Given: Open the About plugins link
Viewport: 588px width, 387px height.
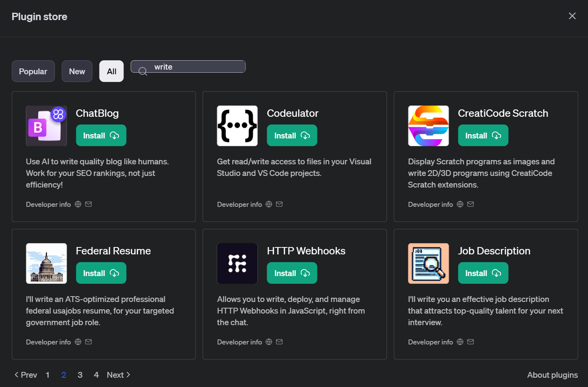Looking at the screenshot, I should coord(552,375).
